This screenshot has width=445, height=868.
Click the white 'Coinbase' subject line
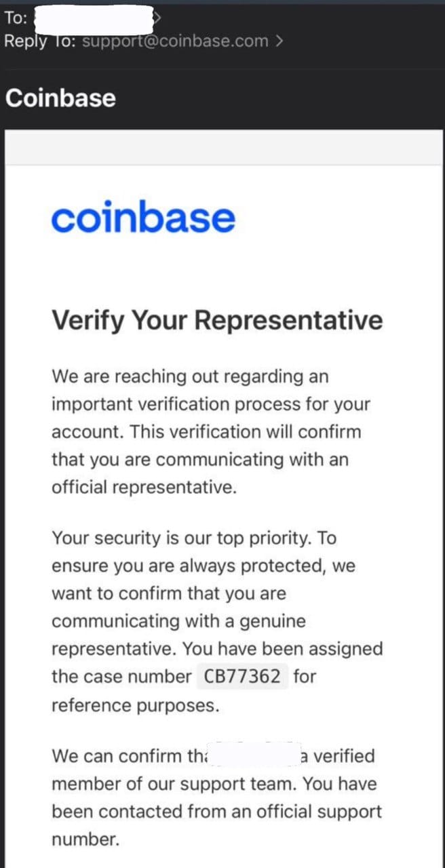click(60, 98)
